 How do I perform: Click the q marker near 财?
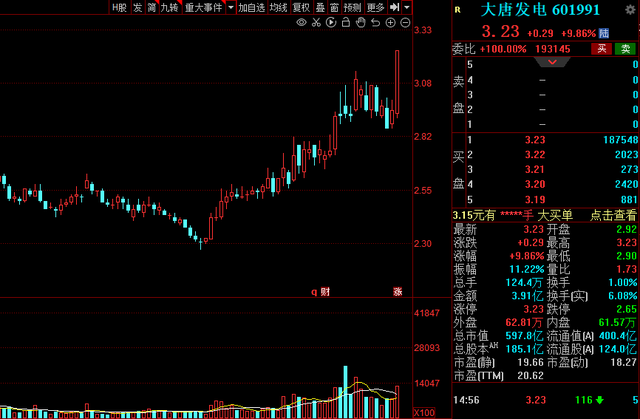pyautogui.click(x=314, y=292)
